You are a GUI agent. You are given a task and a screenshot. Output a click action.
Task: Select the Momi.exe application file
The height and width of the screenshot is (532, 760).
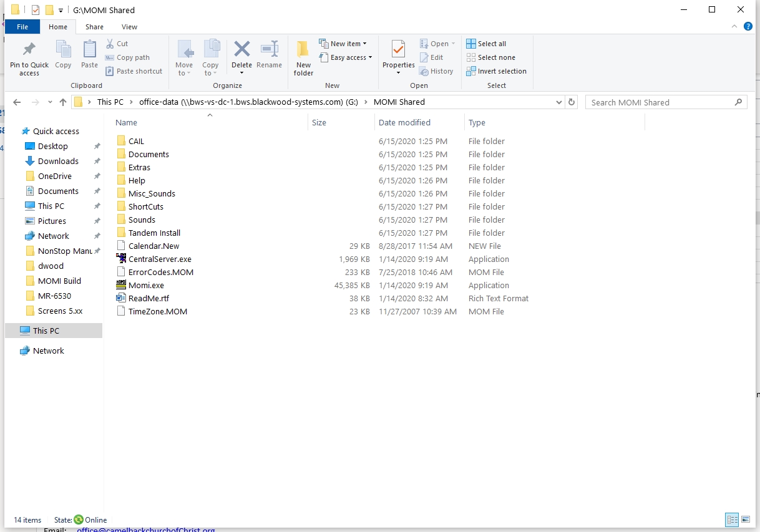(x=146, y=285)
